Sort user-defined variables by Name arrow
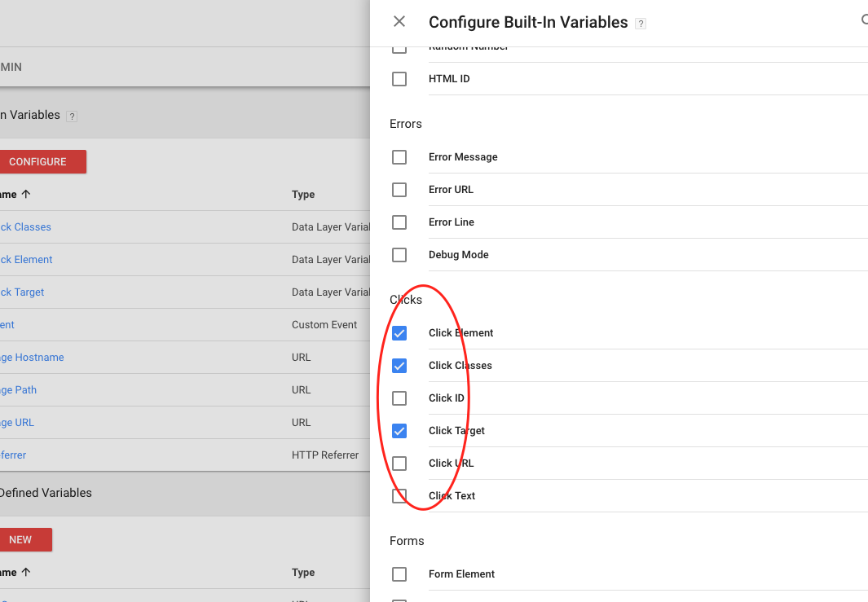 25,572
